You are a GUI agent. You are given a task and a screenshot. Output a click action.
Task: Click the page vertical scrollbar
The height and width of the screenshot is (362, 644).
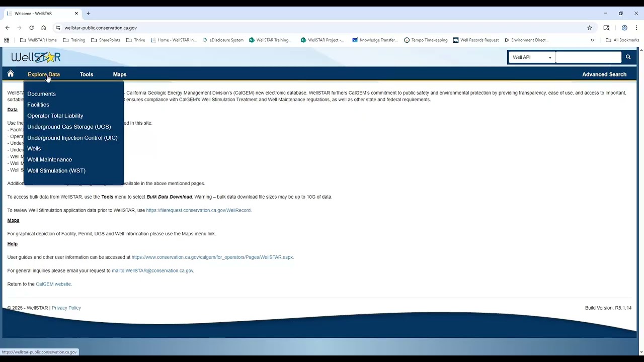tap(640, 200)
